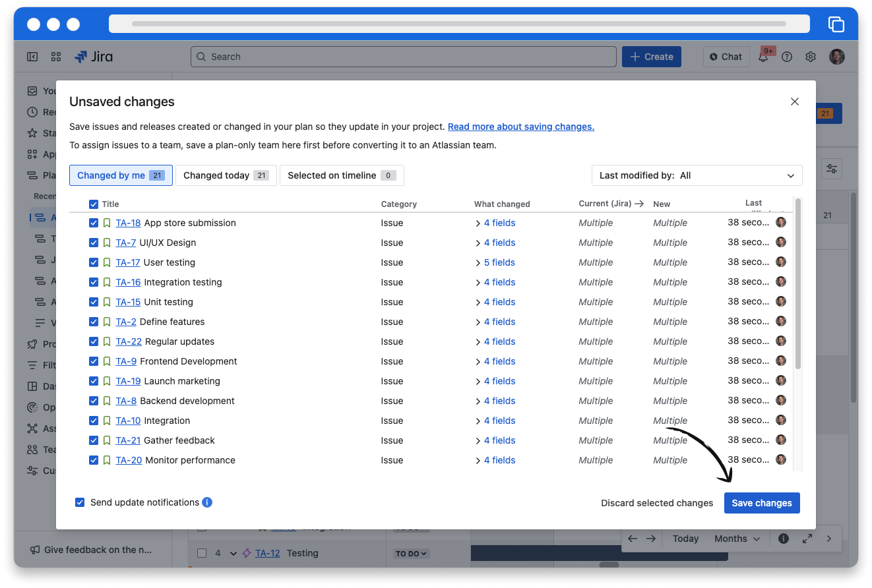Screen dimensions: 872x588
Task: Click the avatar in TA-7 row
Action: point(781,242)
